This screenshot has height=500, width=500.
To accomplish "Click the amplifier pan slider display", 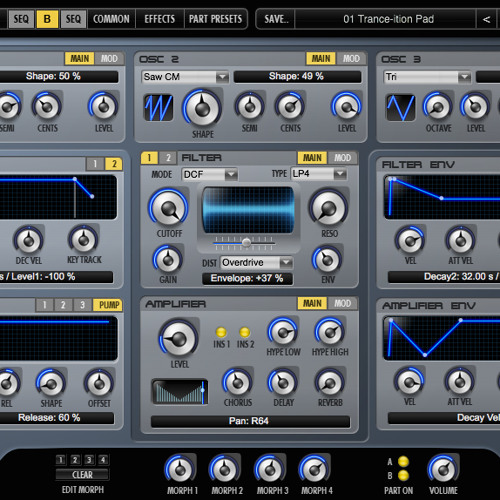I will (180, 392).
